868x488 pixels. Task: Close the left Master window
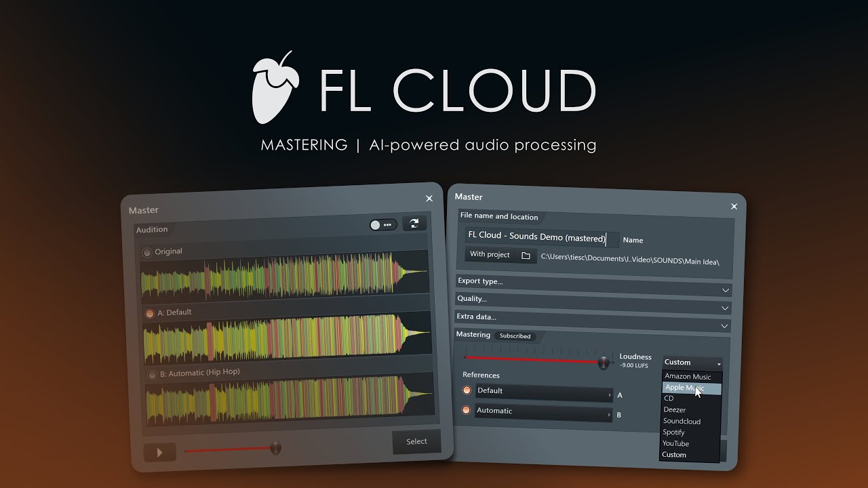pyautogui.click(x=429, y=199)
